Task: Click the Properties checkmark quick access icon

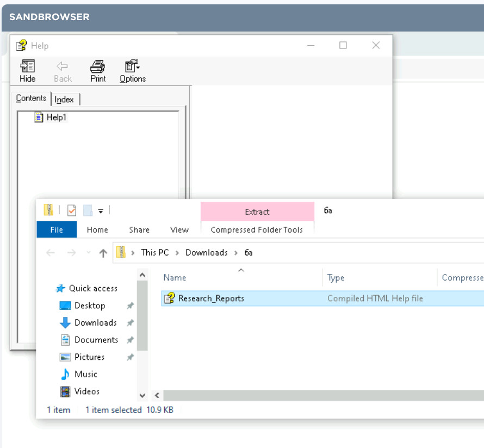Action: [72, 210]
